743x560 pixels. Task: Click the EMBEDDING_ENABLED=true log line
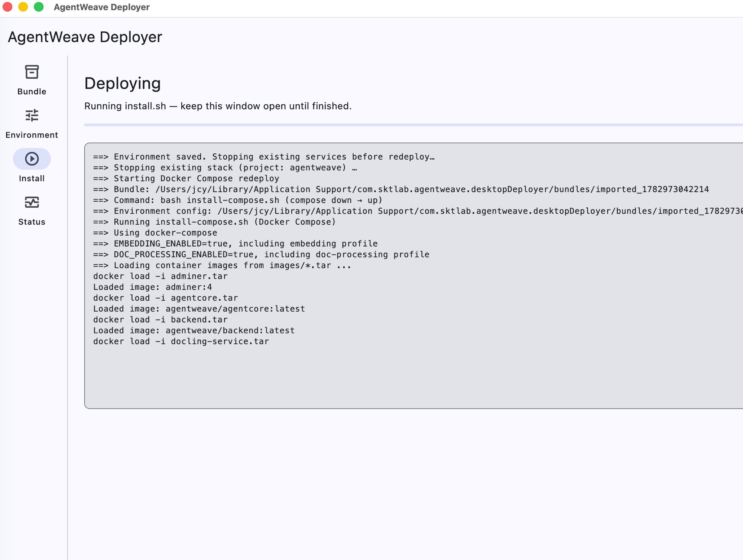[235, 244]
